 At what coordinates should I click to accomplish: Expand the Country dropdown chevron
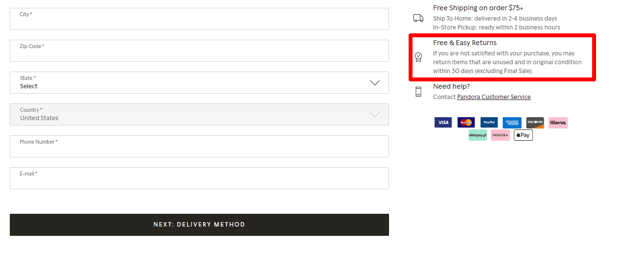[374, 115]
